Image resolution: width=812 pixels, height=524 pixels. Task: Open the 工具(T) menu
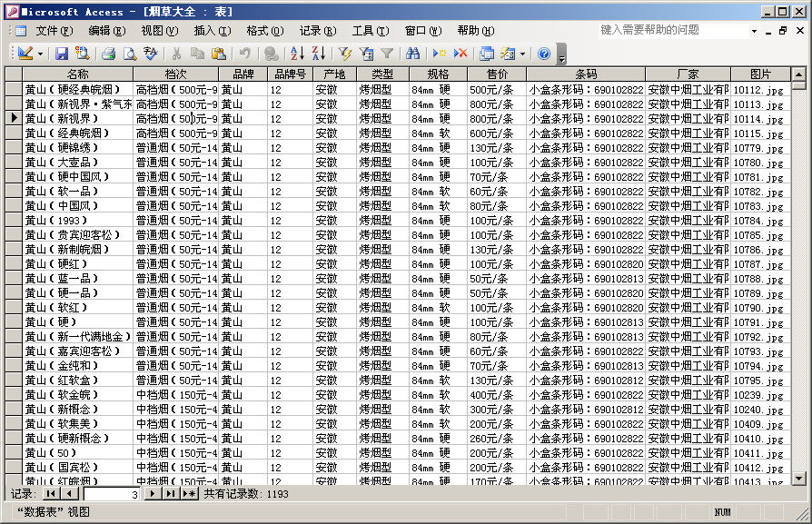pos(371,31)
